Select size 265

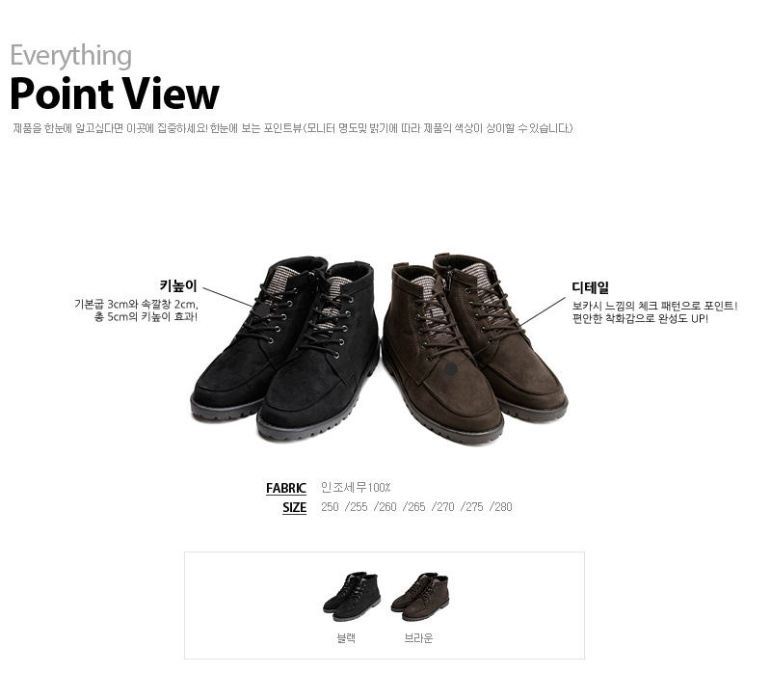point(414,506)
